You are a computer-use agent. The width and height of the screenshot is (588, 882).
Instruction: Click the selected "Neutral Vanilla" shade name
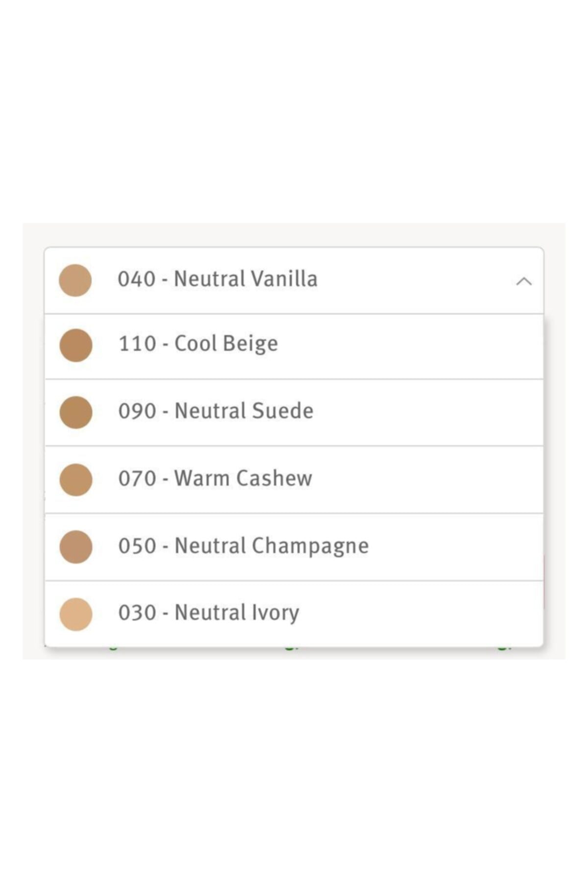[x=245, y=279]
